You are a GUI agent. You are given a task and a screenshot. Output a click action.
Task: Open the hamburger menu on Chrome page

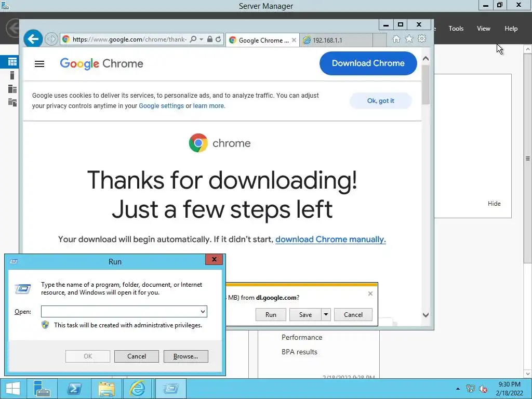coord(39,64)
